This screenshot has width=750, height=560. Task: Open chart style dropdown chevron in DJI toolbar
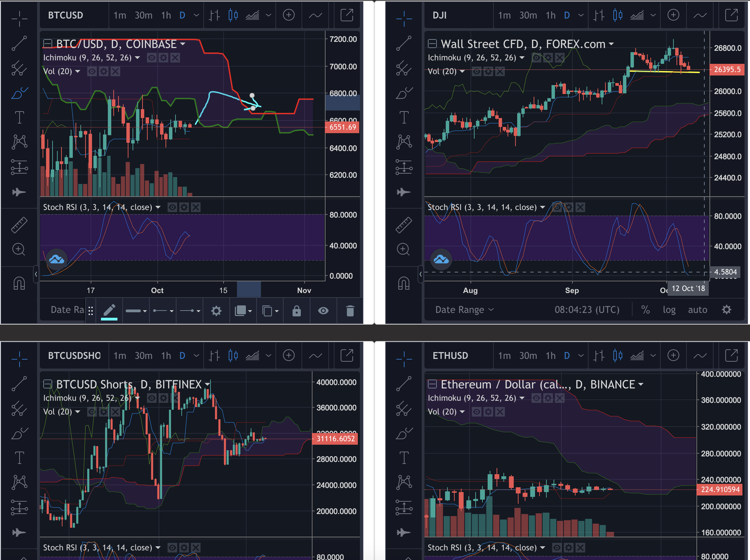tap(653, 15)
